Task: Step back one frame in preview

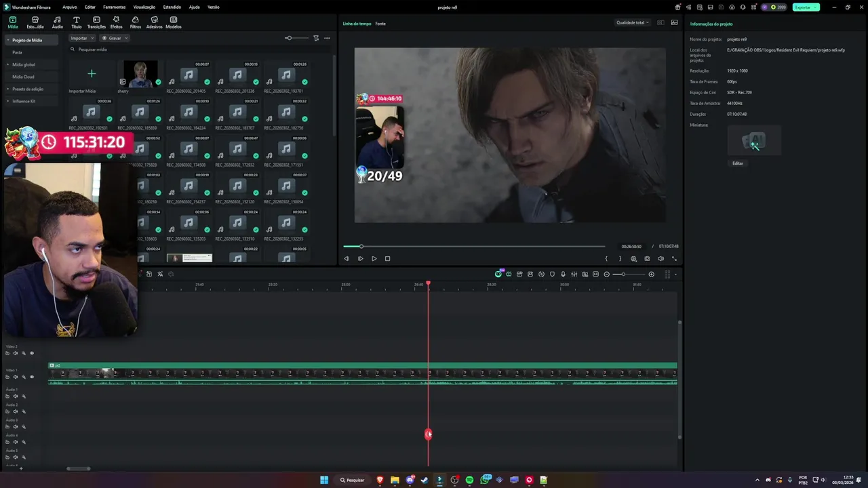Action: click(347, 258)
